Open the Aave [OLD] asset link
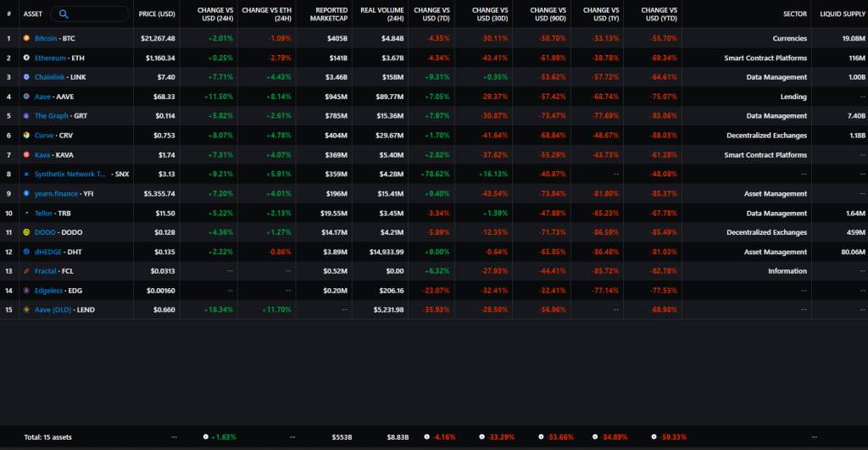The height and width of the screenshot is (450, 868). point(53,310)
